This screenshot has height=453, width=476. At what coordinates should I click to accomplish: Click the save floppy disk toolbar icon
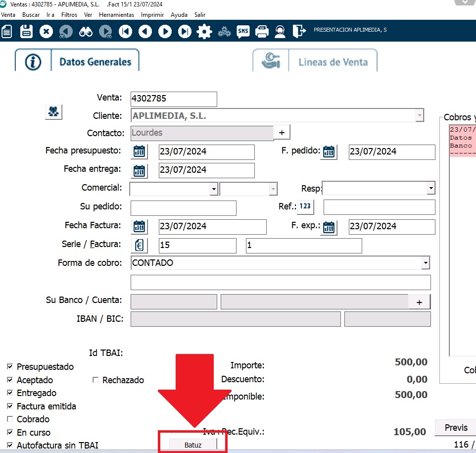tap(26, 32)
